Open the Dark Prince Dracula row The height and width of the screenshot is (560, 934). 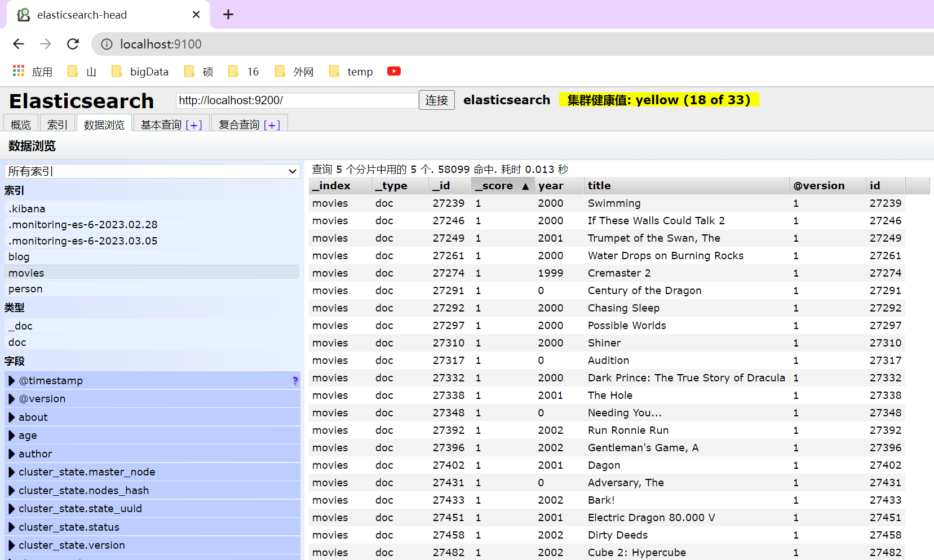coord(607,378)
